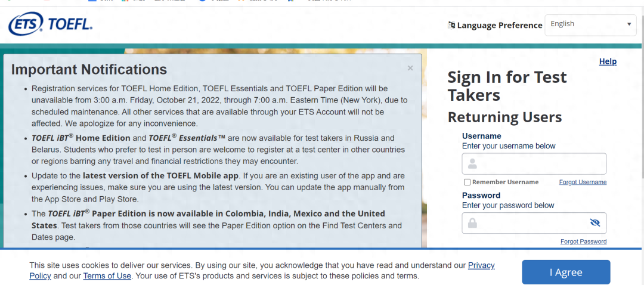Click the padlock icon in Password field
Screen dimensions: 644x285
pyautogui.click(x=472, y=223)
